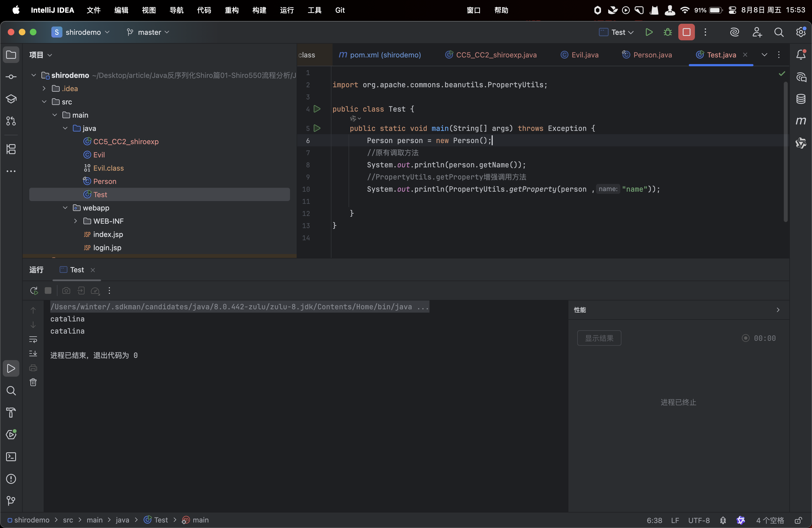The width and height of the screenshot is (812, 528).
Task: Open the 构建 menu in menu bar
Action: [259, 10]
